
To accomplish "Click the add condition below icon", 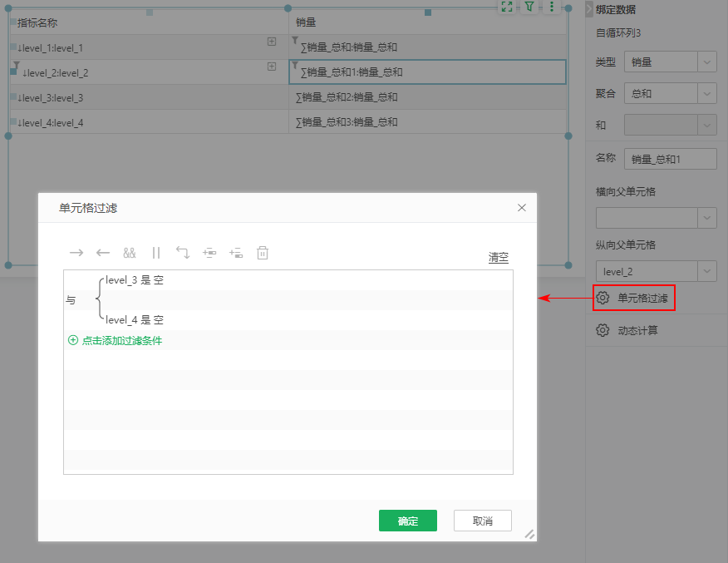I will pos(236,253).
